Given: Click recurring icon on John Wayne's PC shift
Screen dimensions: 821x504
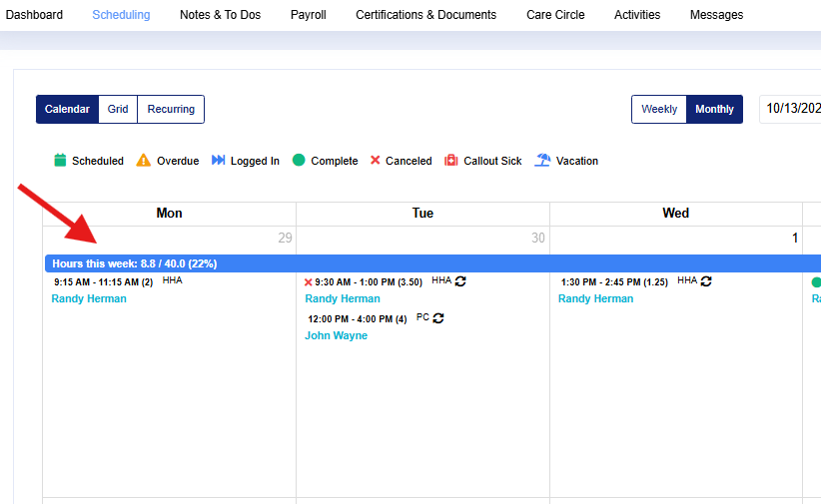Looking at the screenshot, I should point(437,318).
